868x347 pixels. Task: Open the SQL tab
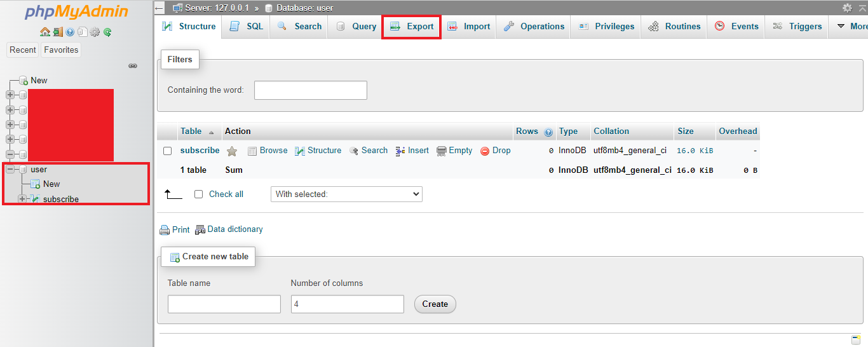pos(246,26)
